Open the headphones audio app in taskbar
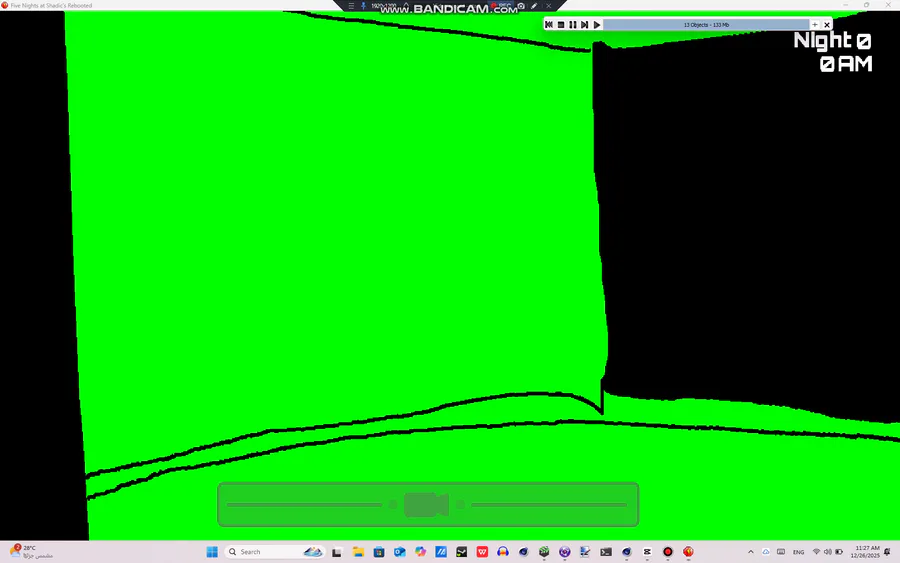The image size is (900, 563). (503, 552)
